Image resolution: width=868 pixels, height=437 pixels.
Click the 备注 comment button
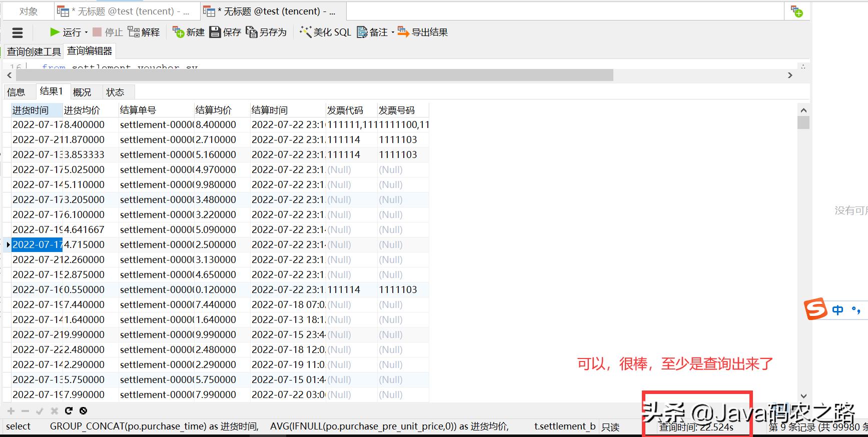(x=372, y=32)
